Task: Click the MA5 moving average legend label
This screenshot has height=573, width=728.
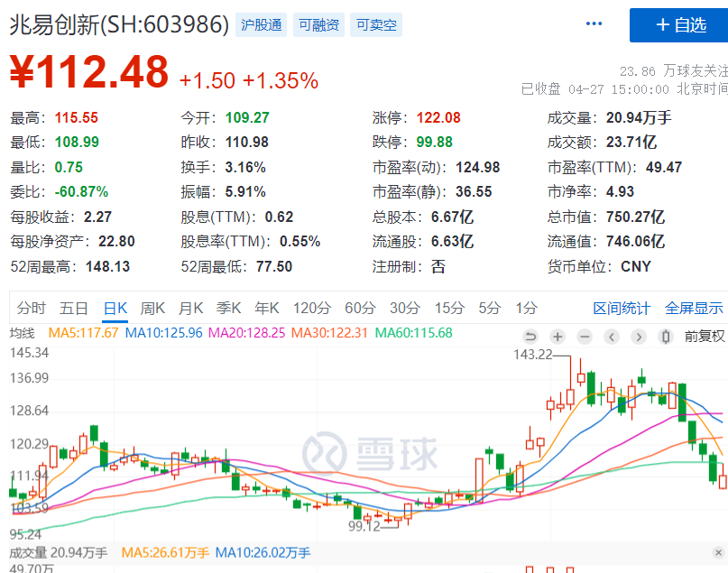Action: point(83,333)
